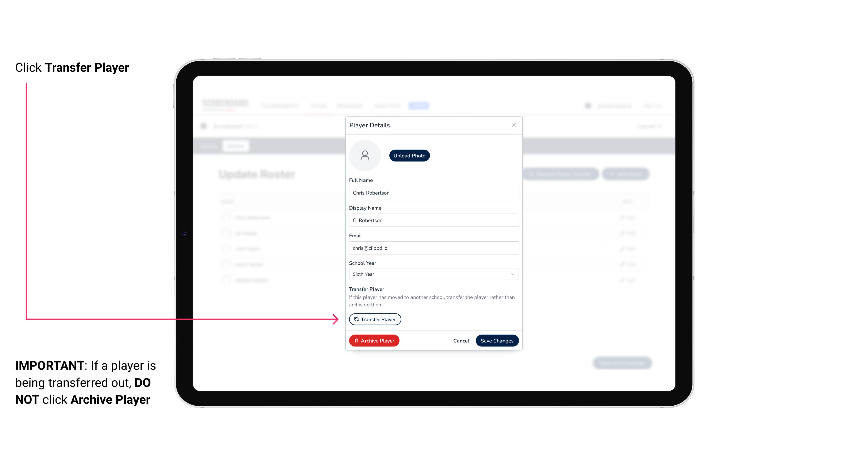The width and height of the screenshot is (868, 467).
Task: Click the Transfer Player icon button
Action: [375, 319]
